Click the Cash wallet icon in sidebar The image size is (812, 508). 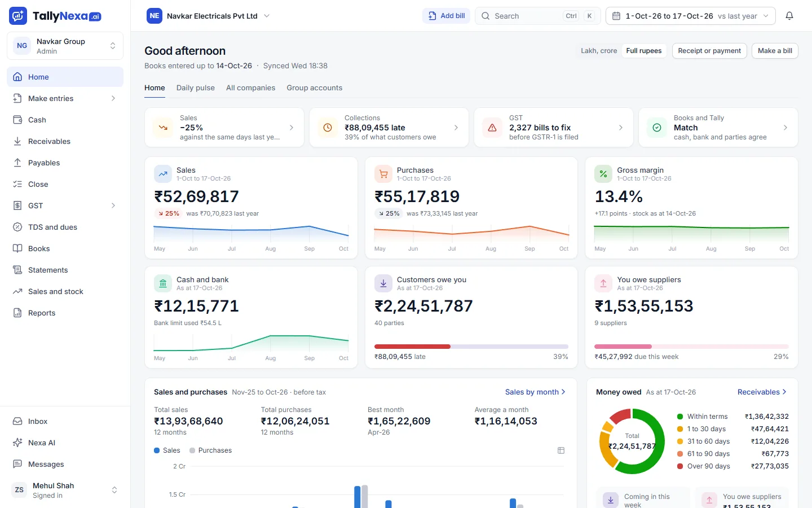tap(17, 120)
